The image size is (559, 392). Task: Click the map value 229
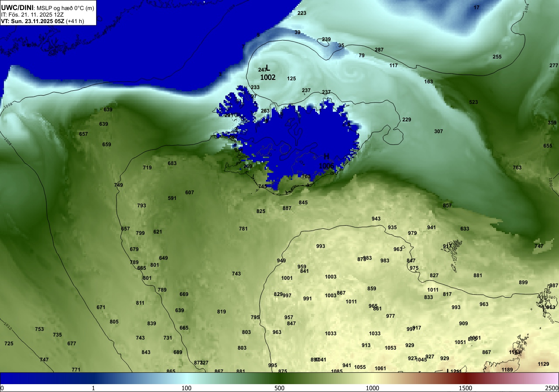pyautogui.click(x=407, y=120)
